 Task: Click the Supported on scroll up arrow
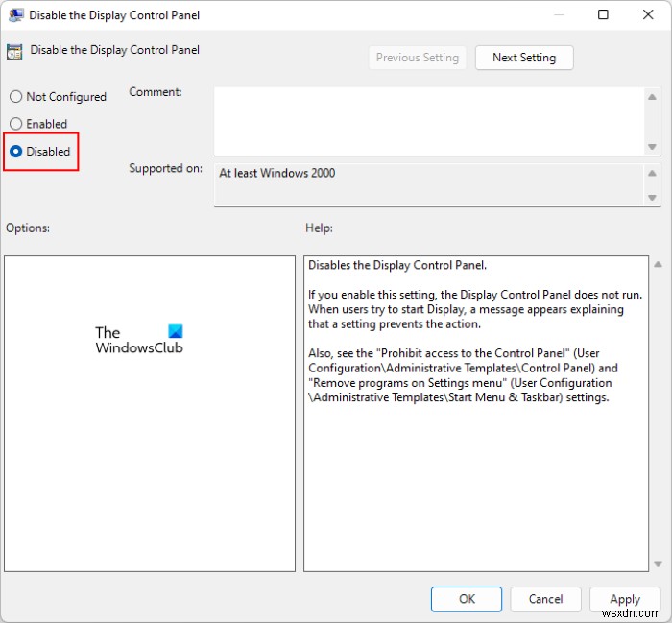[652, 173]
